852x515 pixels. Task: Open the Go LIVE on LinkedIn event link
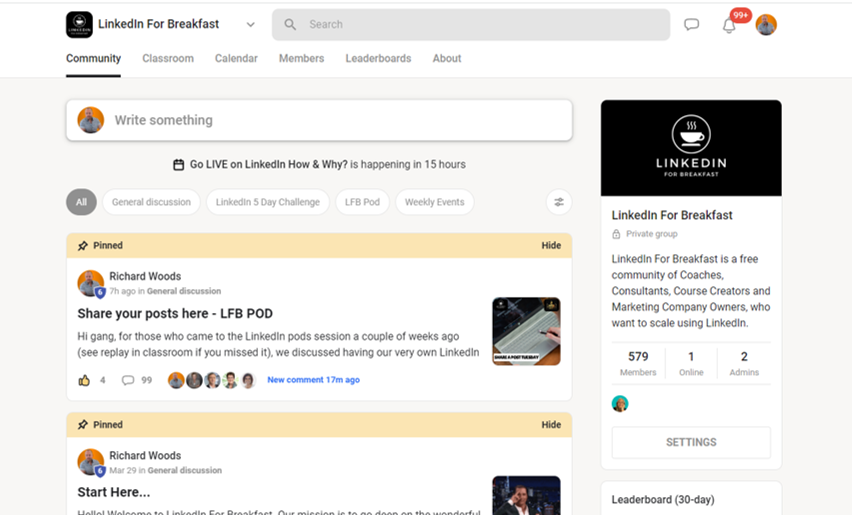click(x=268, y=165)
